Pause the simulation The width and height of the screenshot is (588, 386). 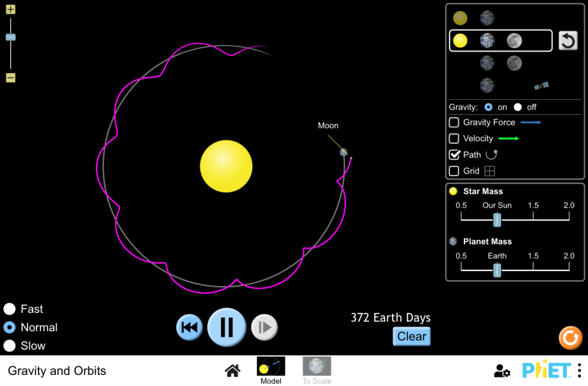(227, 327)
